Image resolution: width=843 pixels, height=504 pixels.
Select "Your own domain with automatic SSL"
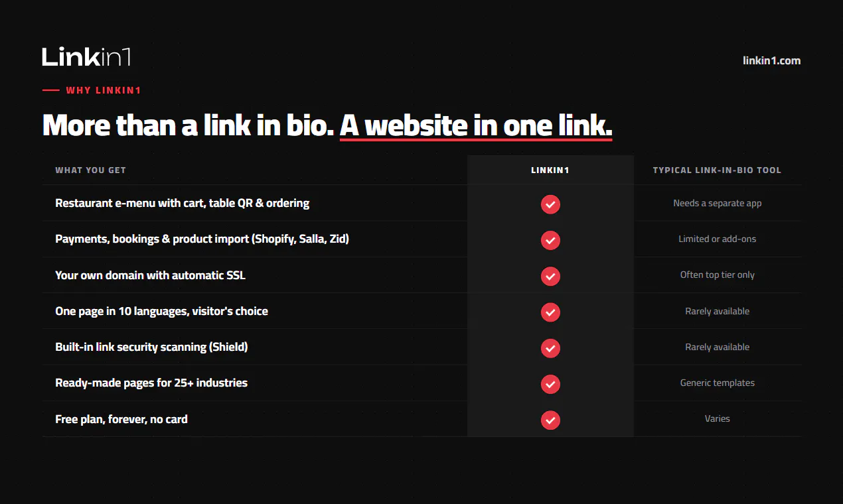pyautogui.click(x=150, y=275)
